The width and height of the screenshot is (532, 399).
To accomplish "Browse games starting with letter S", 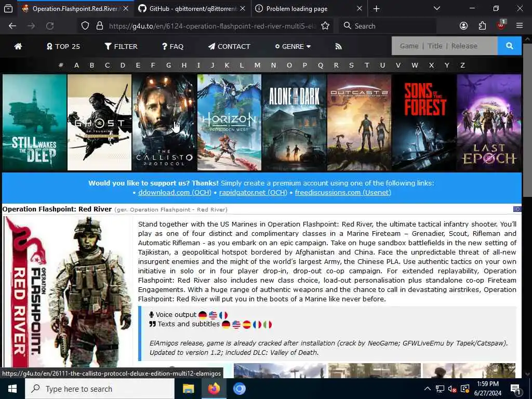I will pos(352,65).
